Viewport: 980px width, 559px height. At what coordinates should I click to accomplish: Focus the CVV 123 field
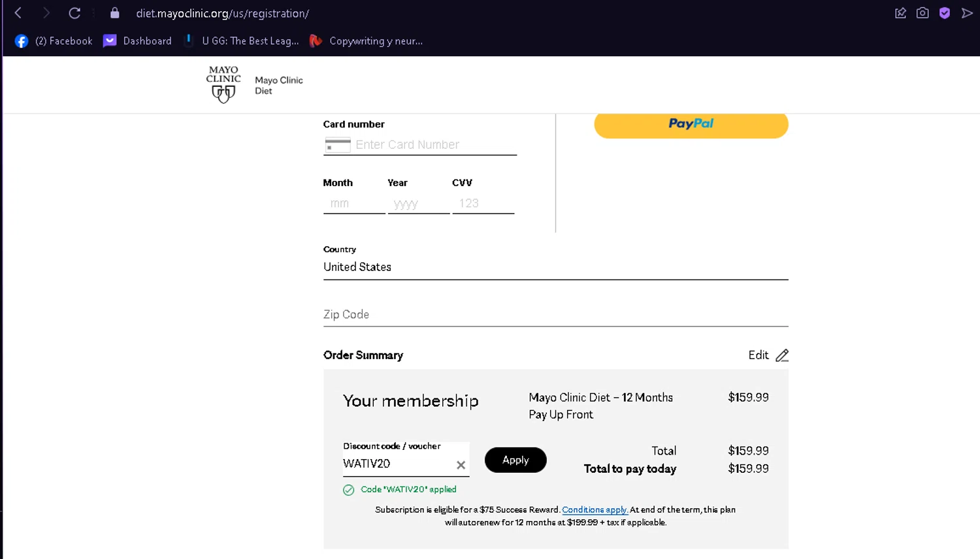point(483,204)
